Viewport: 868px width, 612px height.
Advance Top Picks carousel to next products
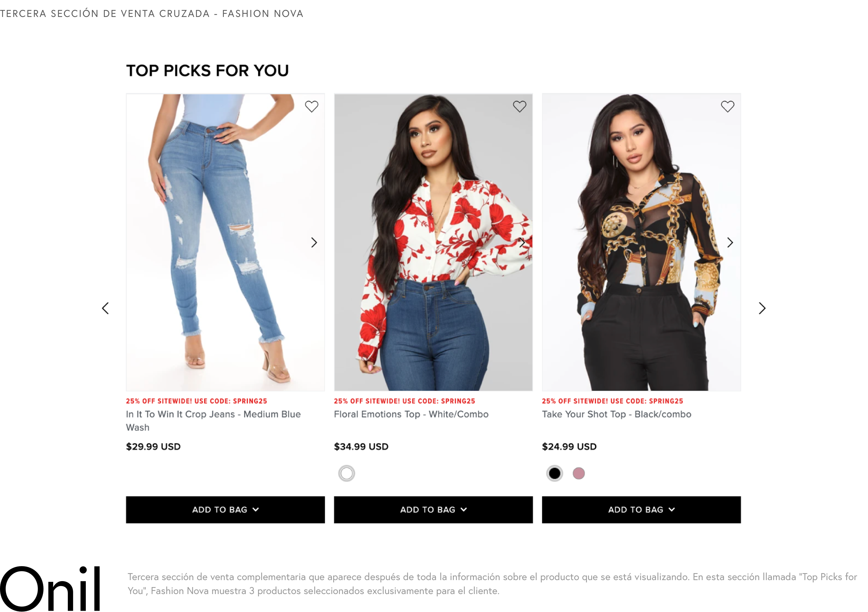762,308
